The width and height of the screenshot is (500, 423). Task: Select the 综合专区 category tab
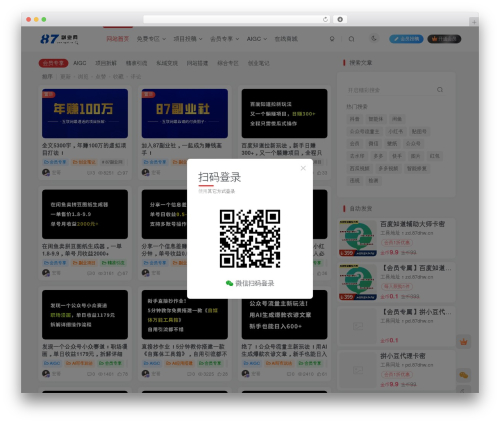(x=228, y=63)
